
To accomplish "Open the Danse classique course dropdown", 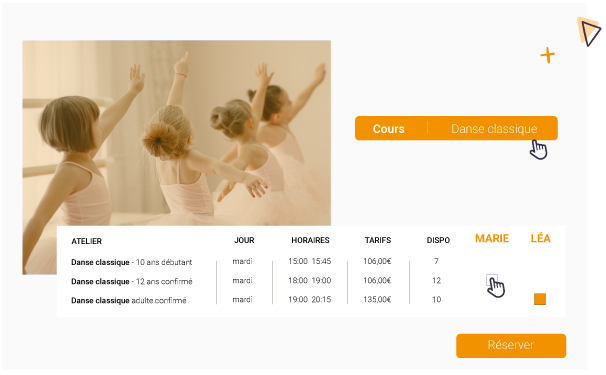I will pos(494,128).
